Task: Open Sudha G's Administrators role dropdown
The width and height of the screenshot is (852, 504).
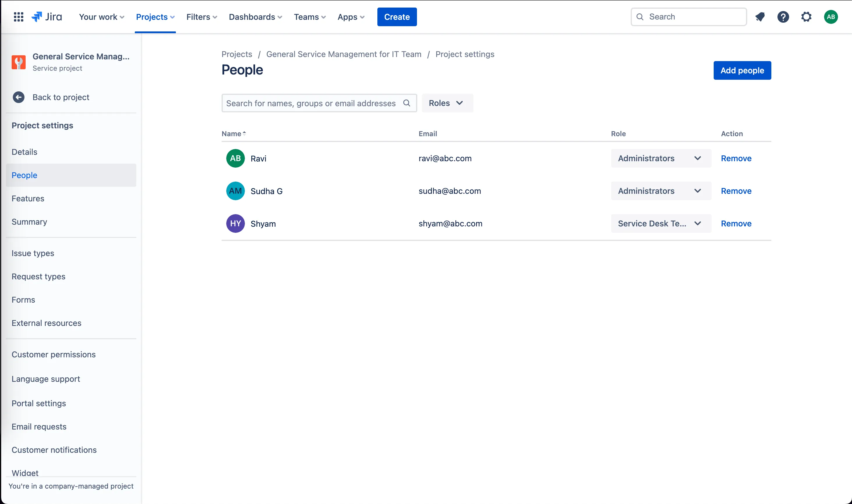Action: click(661, 191)
